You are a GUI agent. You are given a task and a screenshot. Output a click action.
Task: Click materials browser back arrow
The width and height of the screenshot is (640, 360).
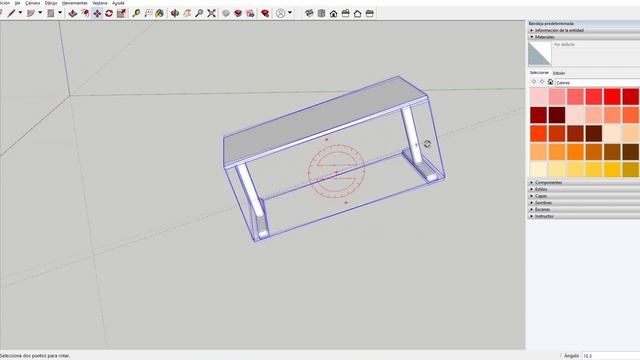(x=534, y=82)
